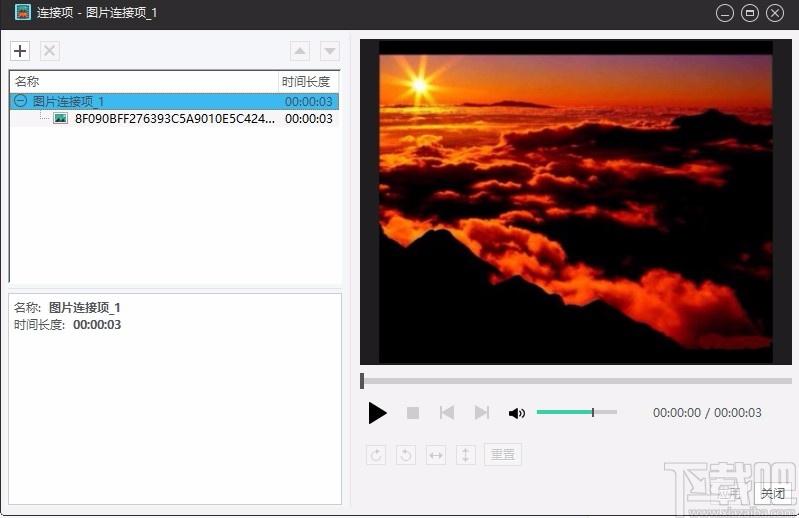Viewport: 799px width, 518px height.
Task: Move selected item up with arrow button
Action: (300, 51)
